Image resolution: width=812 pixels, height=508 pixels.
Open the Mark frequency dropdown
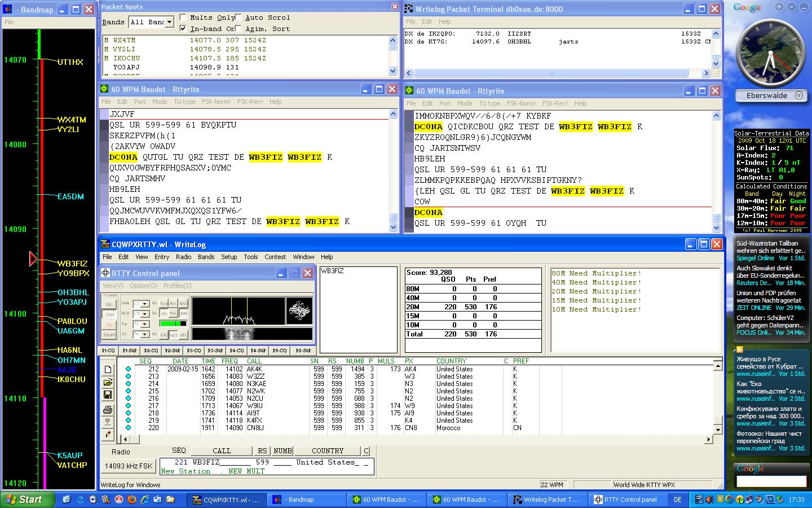pos(145,304)
